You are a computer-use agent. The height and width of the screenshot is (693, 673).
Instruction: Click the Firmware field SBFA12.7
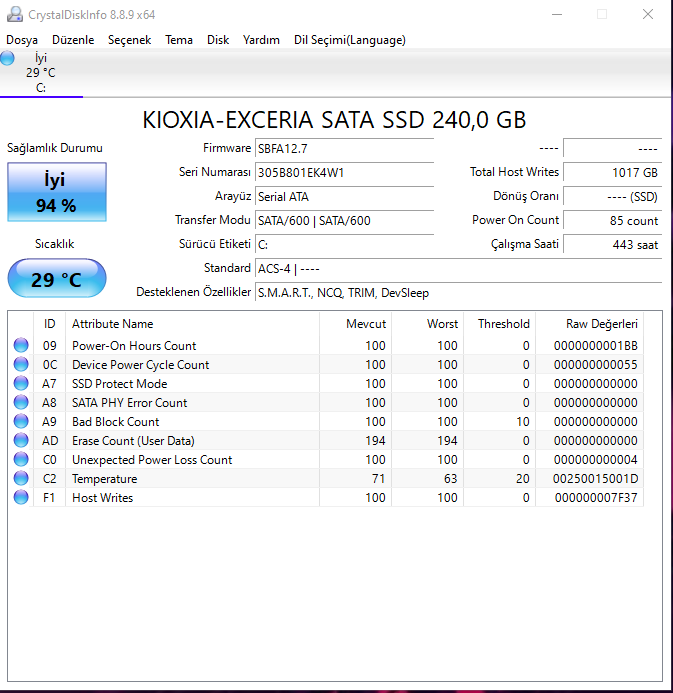344,149
